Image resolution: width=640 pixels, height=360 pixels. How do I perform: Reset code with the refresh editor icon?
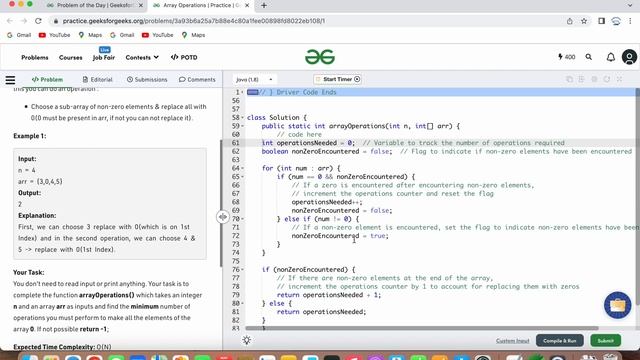coord(607,79)
